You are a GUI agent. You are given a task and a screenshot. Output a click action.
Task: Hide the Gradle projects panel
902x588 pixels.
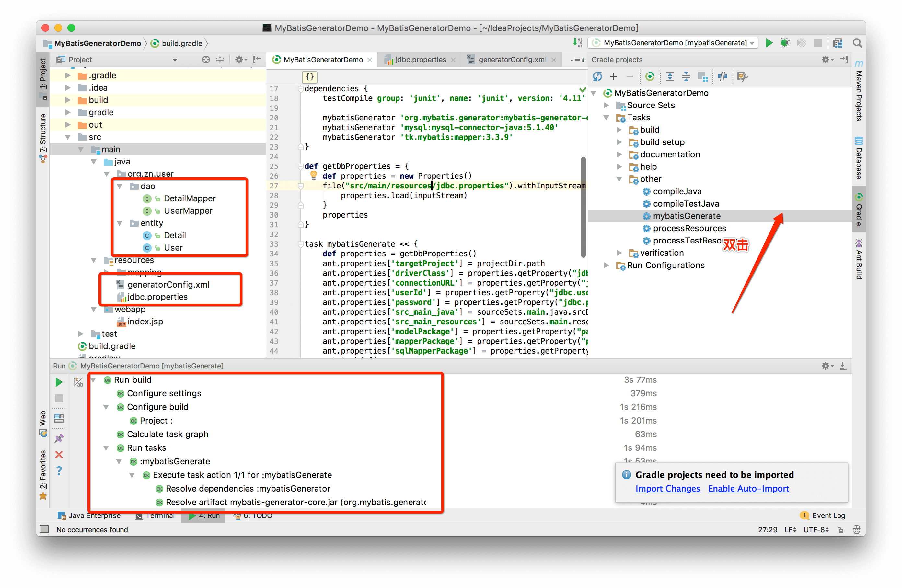pos(844,60)
